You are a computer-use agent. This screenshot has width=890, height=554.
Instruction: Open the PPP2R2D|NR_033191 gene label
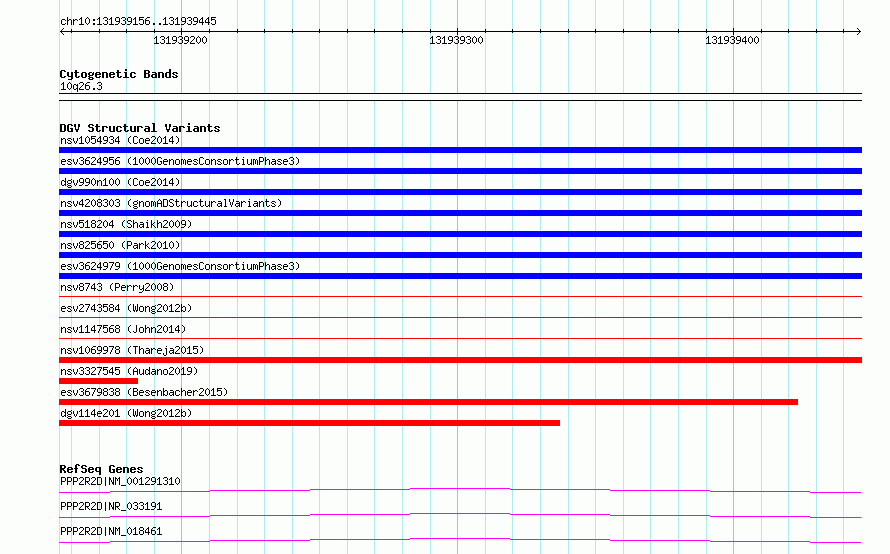click(x=111, y=506)
